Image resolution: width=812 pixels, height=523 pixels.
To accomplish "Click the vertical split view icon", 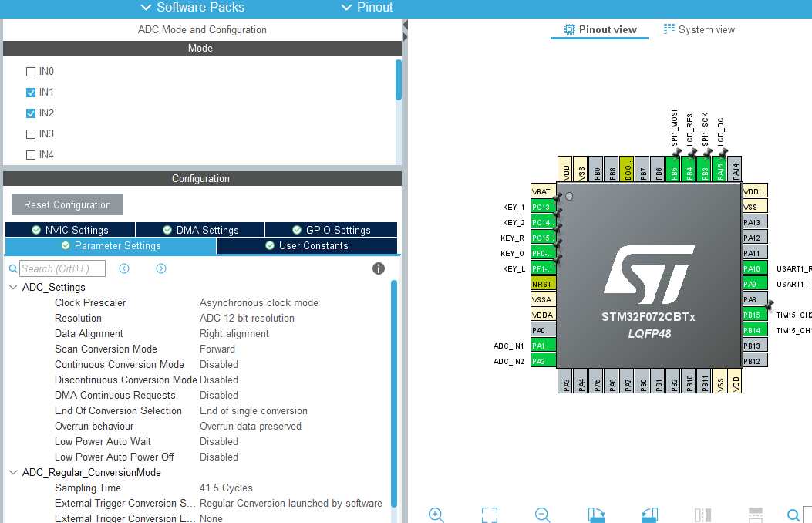I will coord(702,515).
